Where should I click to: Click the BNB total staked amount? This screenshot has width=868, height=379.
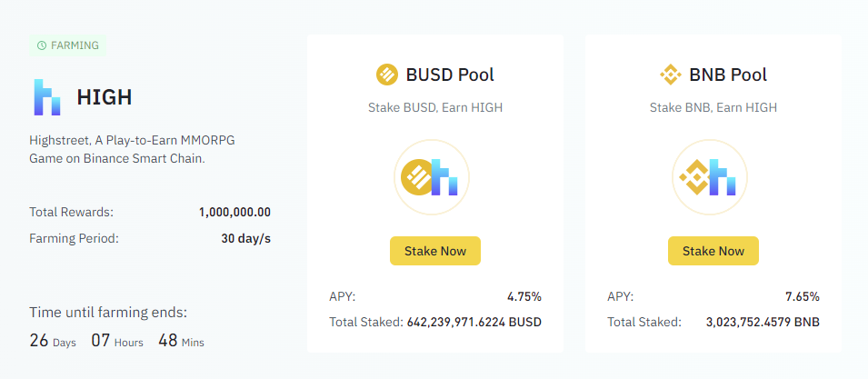tap(763, 322)
